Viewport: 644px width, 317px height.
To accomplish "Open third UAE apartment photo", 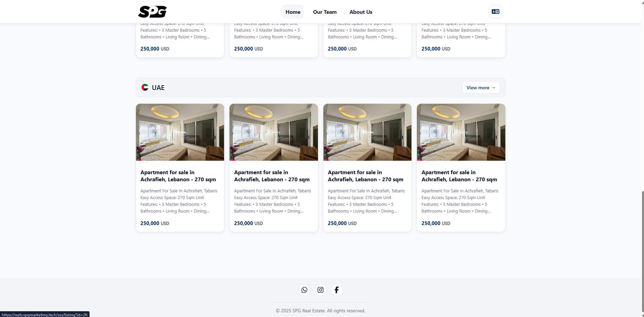I will pyautogui.click(x=367, y=132).
